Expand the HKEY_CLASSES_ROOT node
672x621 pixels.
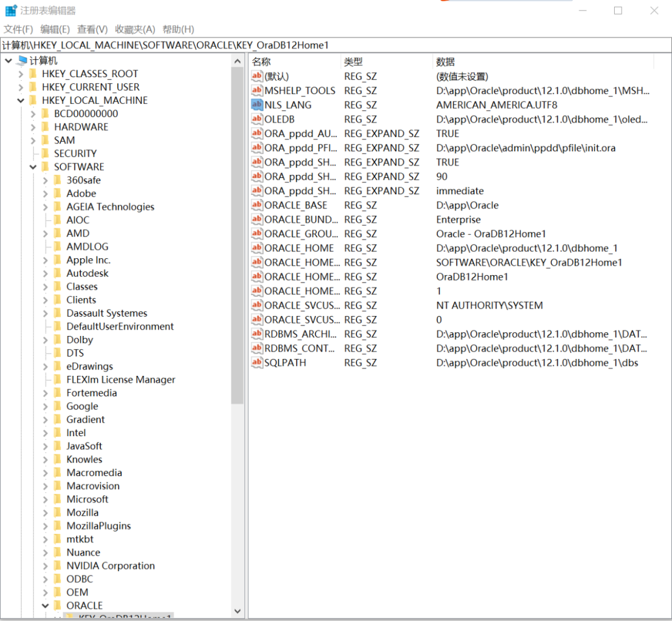21,74
